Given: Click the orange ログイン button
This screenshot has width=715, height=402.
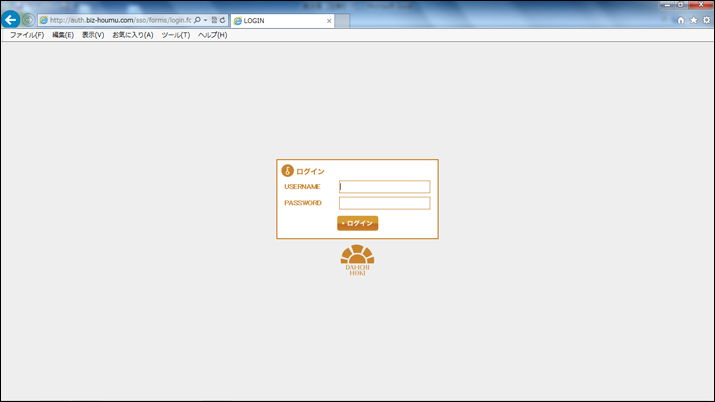Looking at the screenshot, I should click(x=358, y=223).
